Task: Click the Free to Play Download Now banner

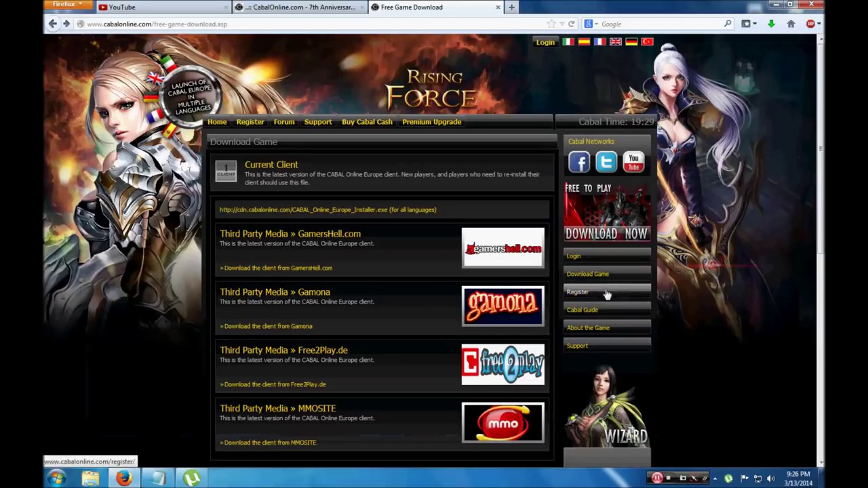Action: point(607,212)
